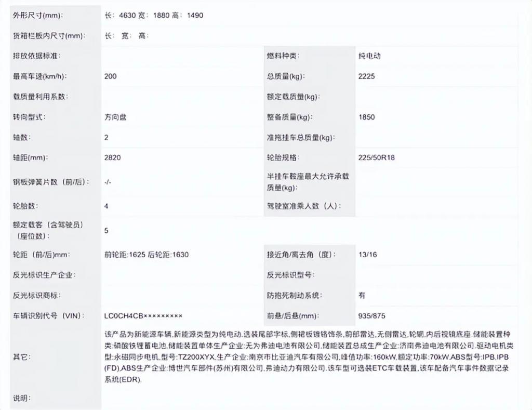Click the 说明 row label
Viewport: 532px width, 410px height.
(22, 398)
